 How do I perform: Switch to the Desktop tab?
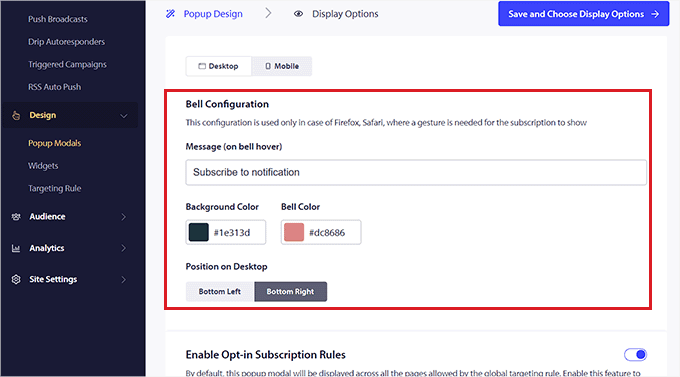coord(219,66)
